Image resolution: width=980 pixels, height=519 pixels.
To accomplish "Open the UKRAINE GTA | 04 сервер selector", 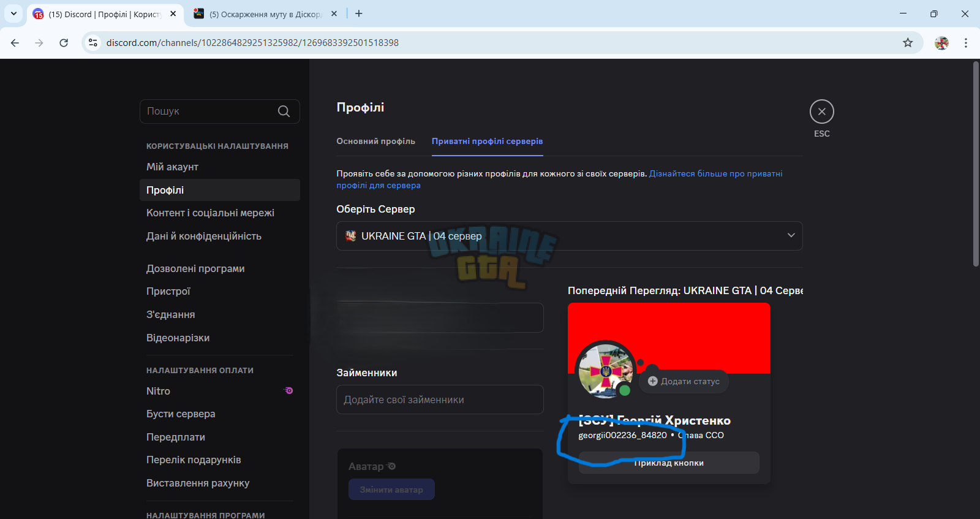I will [569, 236].
